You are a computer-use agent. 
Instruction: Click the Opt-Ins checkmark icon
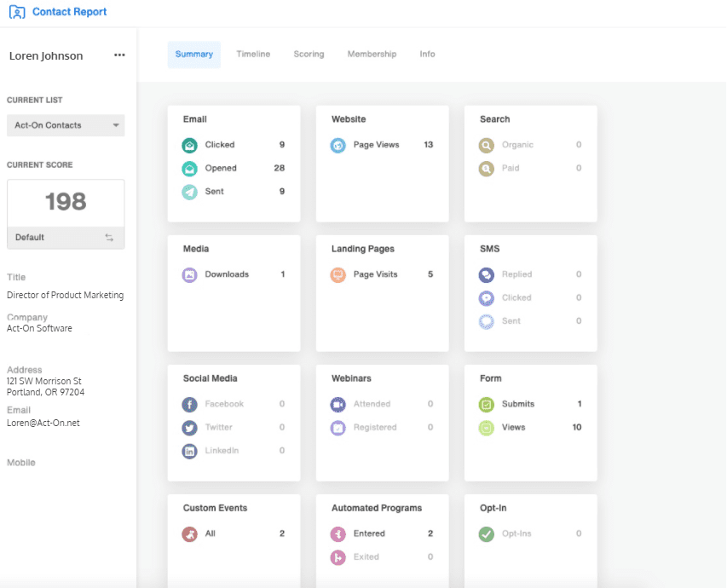[x=486, y=533]
